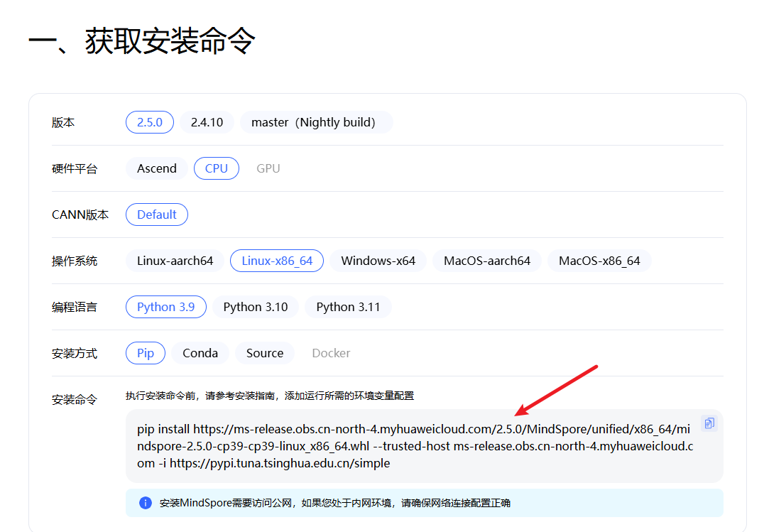Select version 2.5.0
Image resolution: width=764 pixels, height=532 pixels.
(150, 122)
